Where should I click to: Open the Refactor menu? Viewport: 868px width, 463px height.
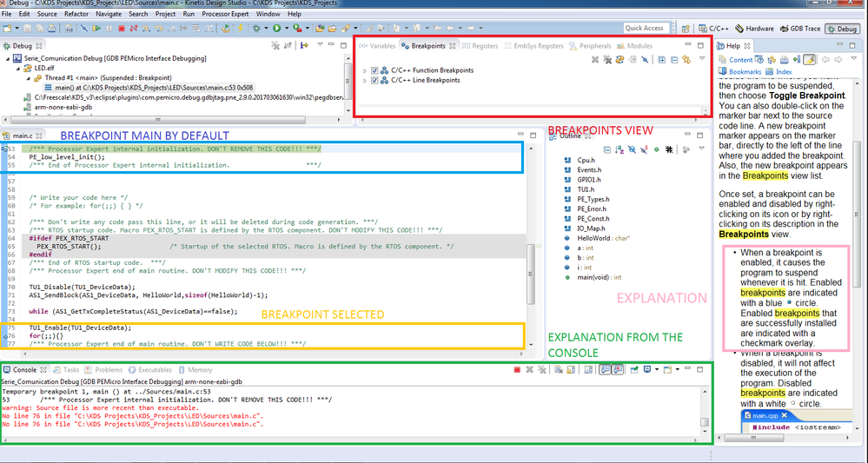coord(76,14)
